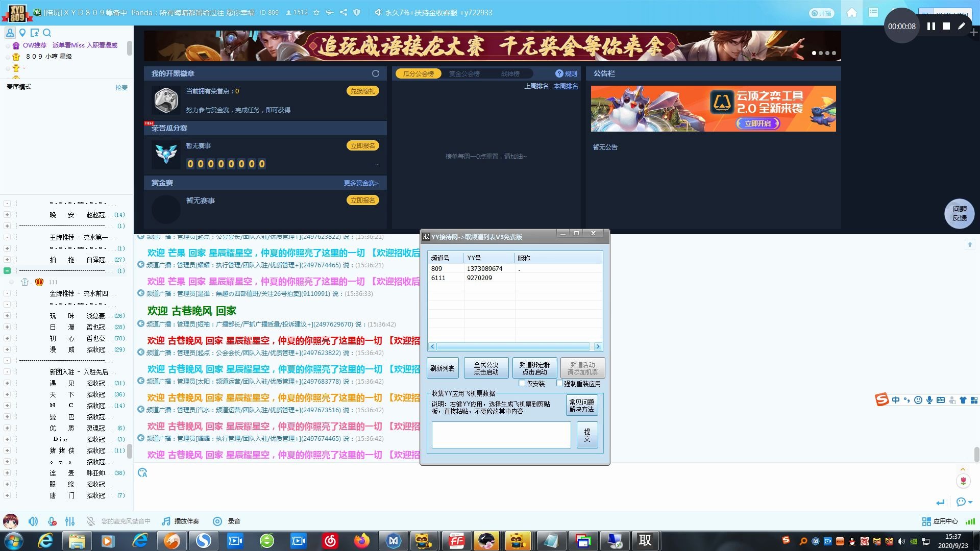Focus the 飞机票 data text box
The width and height of the screenshot is (980, 551).
[x=501, y=435]
